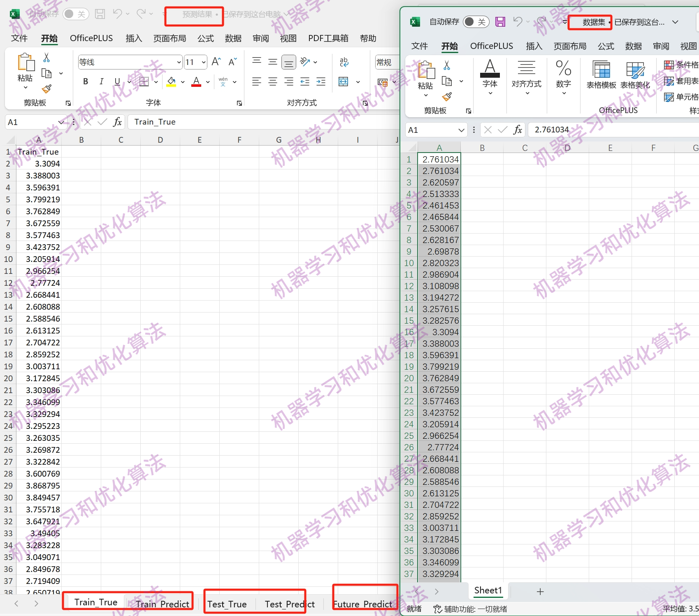Click 数字 percent button in right window
This screenshot has width=699, height=616.
[x=564, y=78]
